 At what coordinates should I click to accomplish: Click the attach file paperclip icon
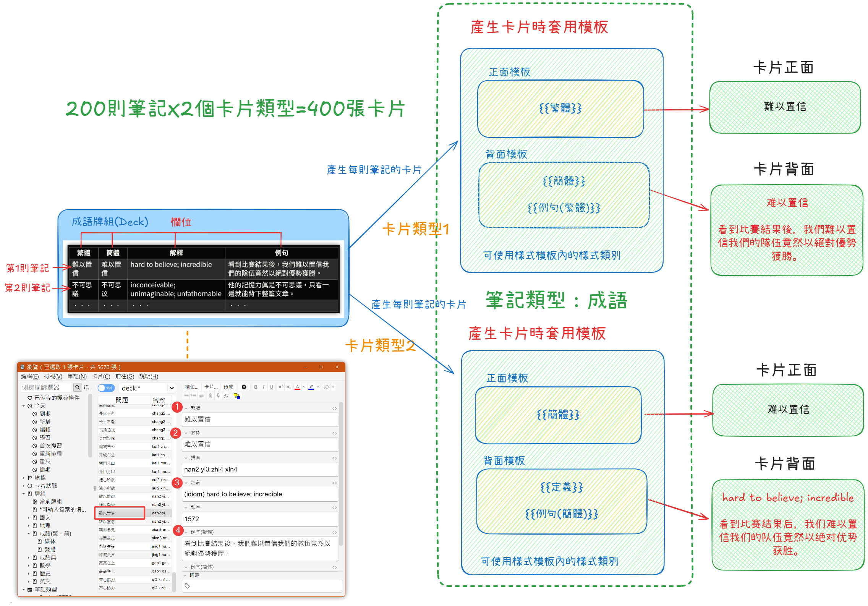pos(211,396)
